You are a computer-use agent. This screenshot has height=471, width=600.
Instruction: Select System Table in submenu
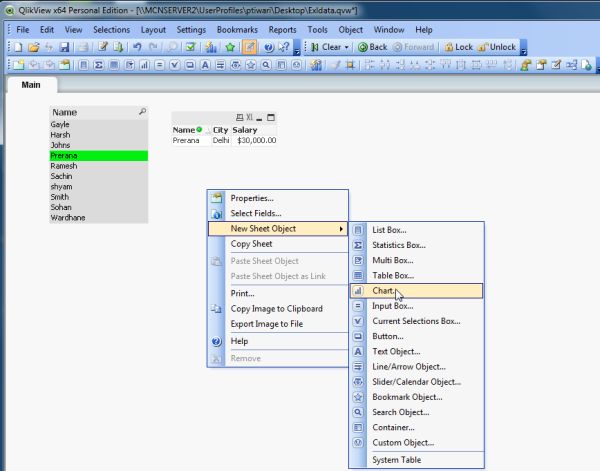point(416,460)
